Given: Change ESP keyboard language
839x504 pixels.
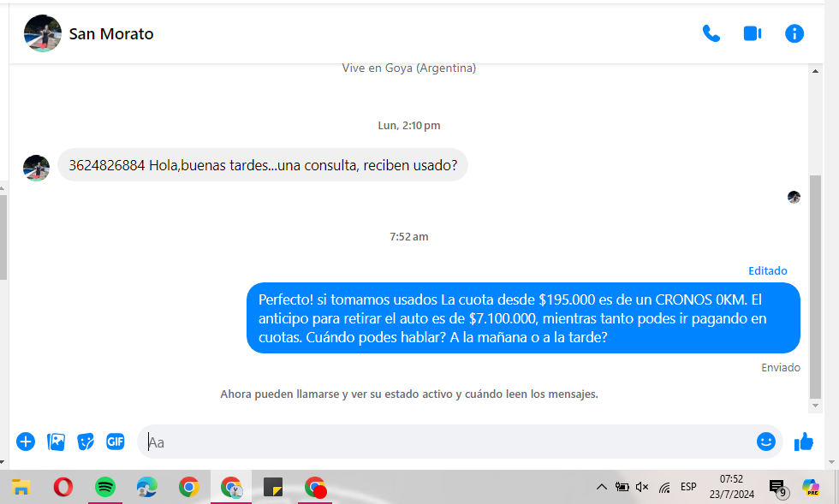Looking at the screenshot, I should coord(688,487).
